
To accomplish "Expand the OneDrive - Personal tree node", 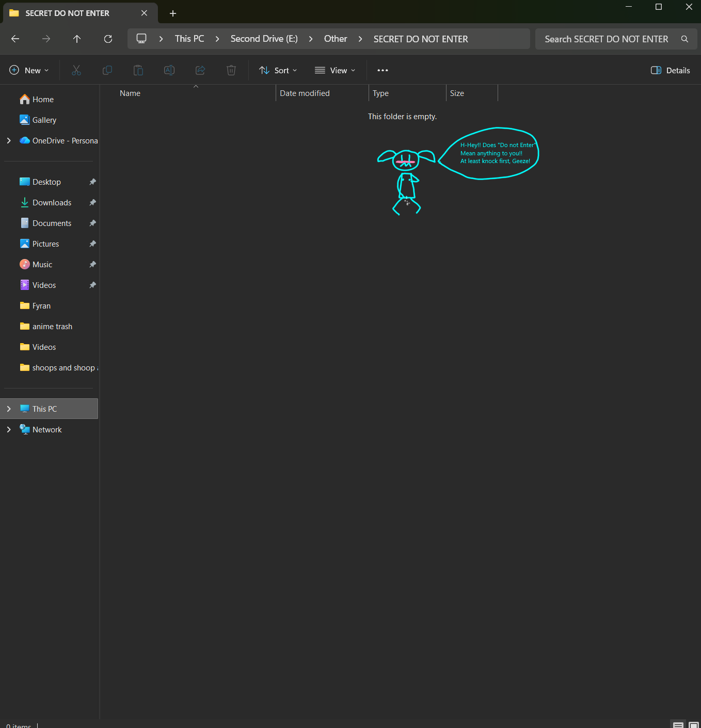I will pos(9,140).
